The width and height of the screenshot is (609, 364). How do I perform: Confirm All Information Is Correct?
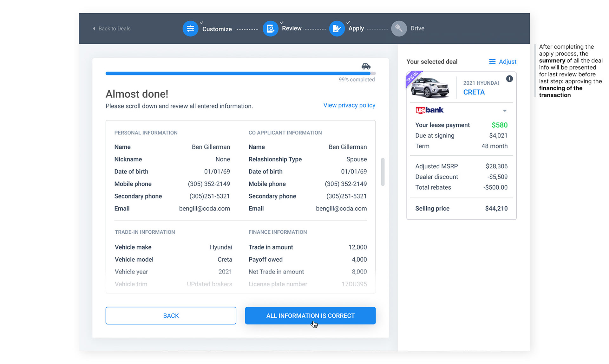(x=310, y=315)
